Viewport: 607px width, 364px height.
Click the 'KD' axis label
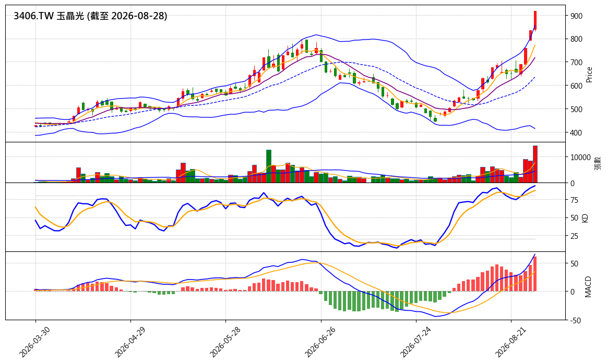585,218
